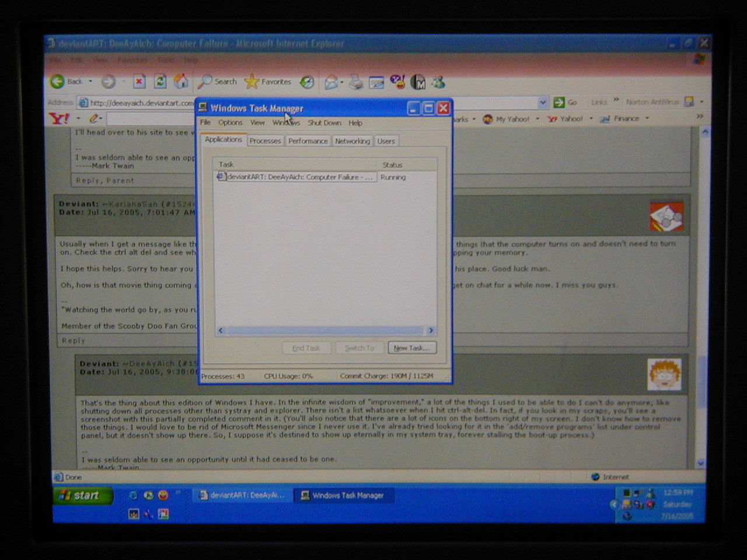Screen dimensions: 747x560
Task: Click the New Task... button
Action: tap(412, 348)
